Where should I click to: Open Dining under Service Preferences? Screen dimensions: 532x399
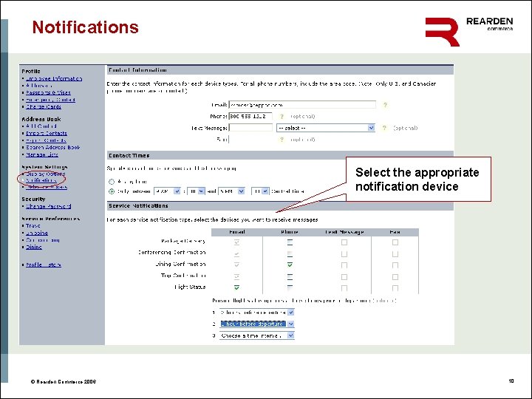[34, 247]
